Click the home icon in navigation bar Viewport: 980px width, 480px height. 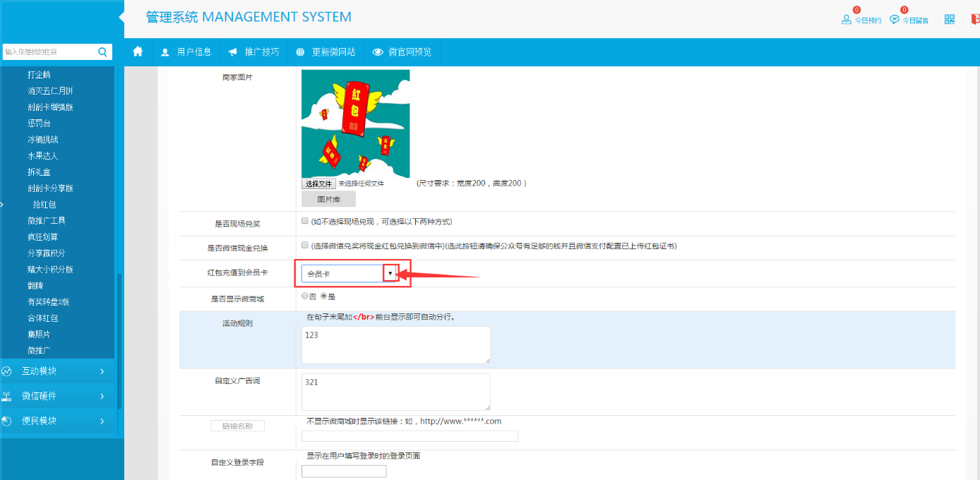138,52
